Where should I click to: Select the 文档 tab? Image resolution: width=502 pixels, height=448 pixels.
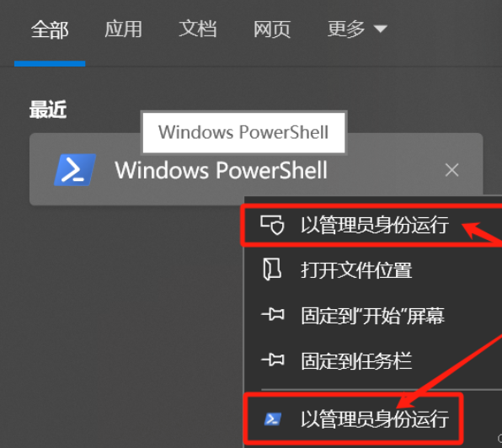pos(198,29)
